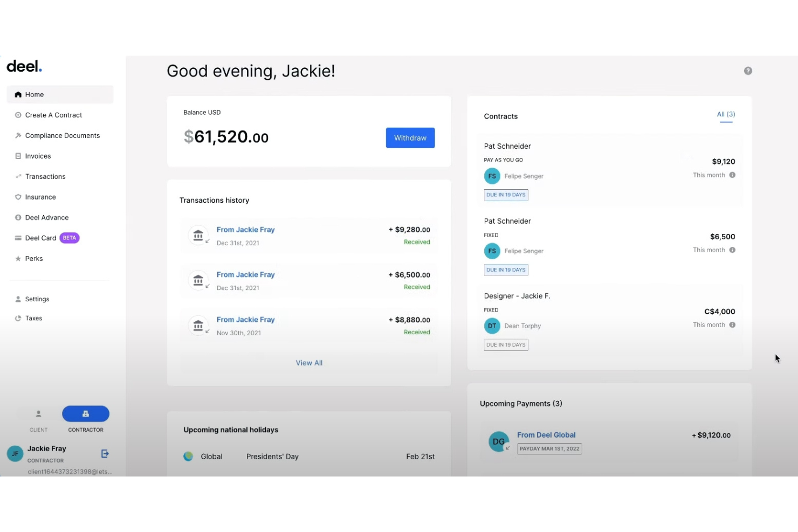Click the deel logo

[x=24, y=66]
